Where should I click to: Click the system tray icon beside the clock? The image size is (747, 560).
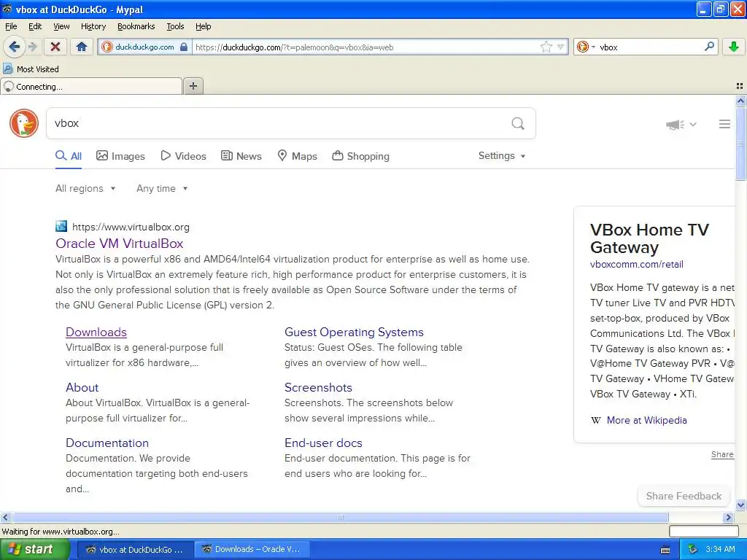692,549
